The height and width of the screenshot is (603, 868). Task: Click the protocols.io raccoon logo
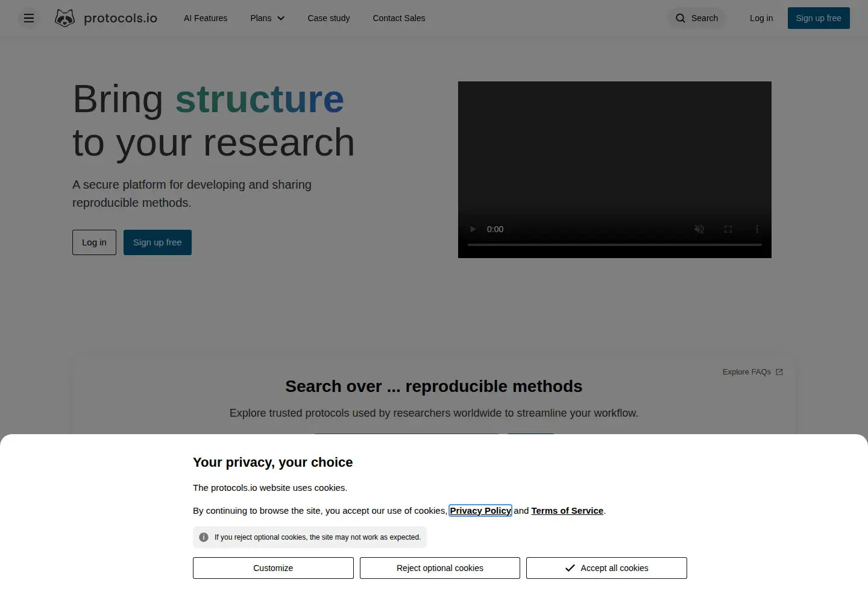pos(64,18)
